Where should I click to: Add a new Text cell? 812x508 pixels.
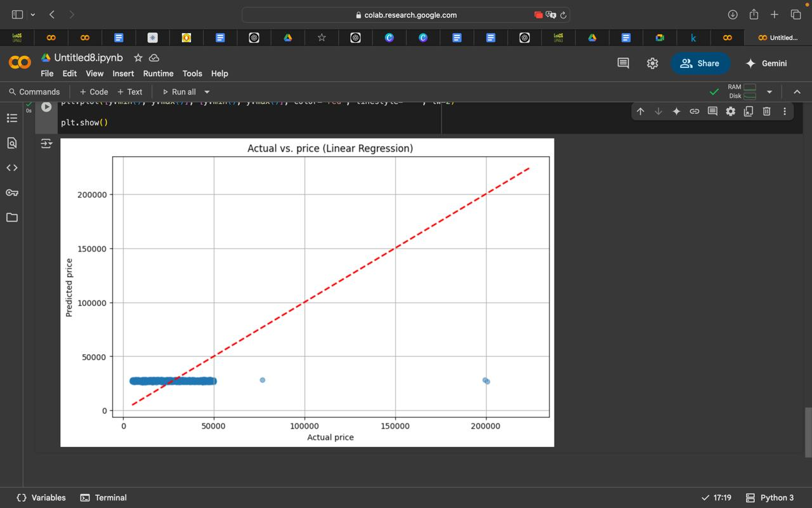tap(129, 92)
